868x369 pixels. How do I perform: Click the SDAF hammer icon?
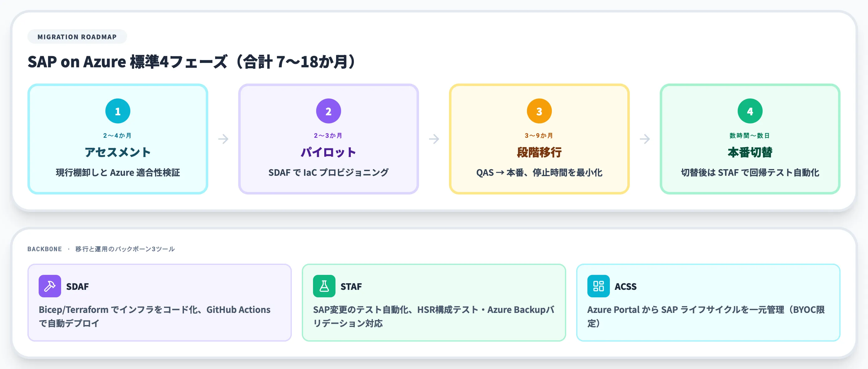pos(50,286)
